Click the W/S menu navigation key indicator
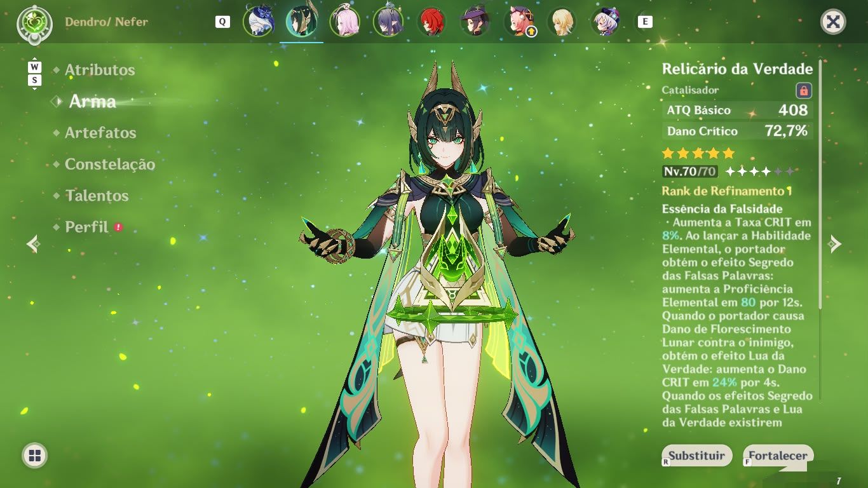The width and height of the screenshot is (868, 488). tap(34, 73)
